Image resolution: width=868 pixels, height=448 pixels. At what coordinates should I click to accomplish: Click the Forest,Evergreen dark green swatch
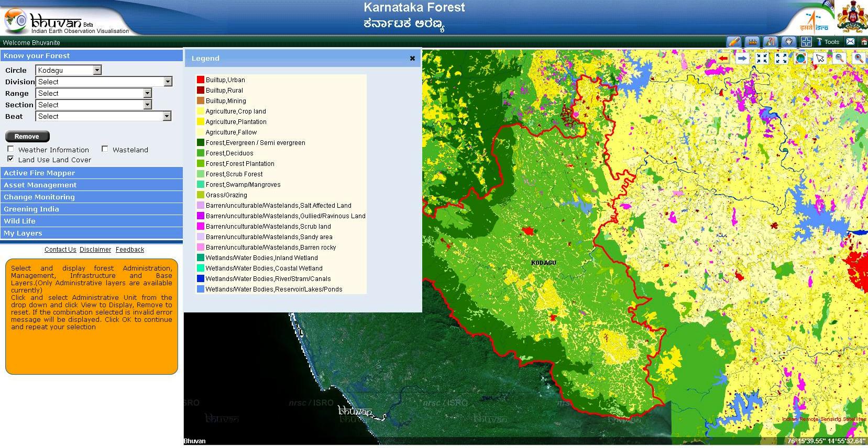coord(200,142)
